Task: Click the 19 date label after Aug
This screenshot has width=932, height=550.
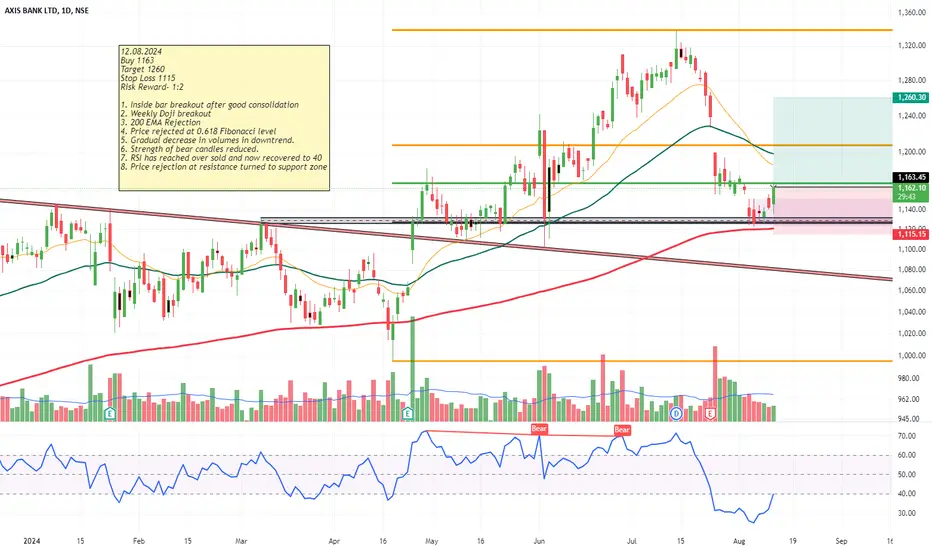Action: (x=793, y=541)
